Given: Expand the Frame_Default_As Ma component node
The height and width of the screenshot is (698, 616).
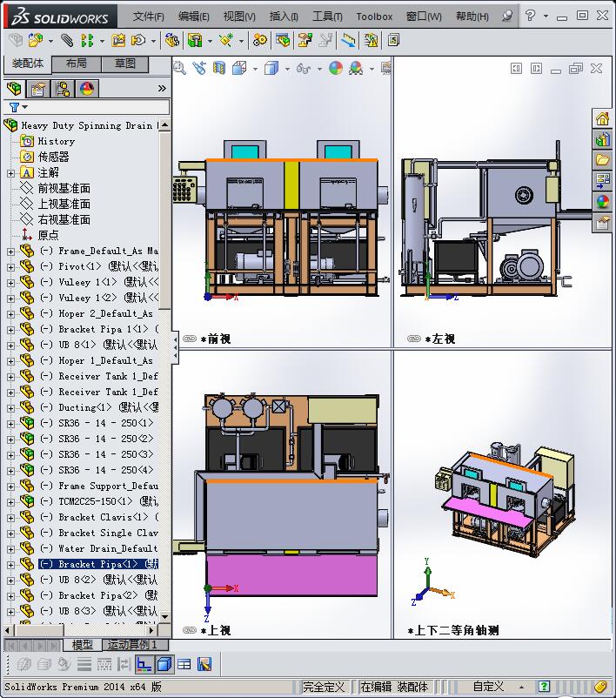Looking at the screenshot, I should (x=10, y=252).
